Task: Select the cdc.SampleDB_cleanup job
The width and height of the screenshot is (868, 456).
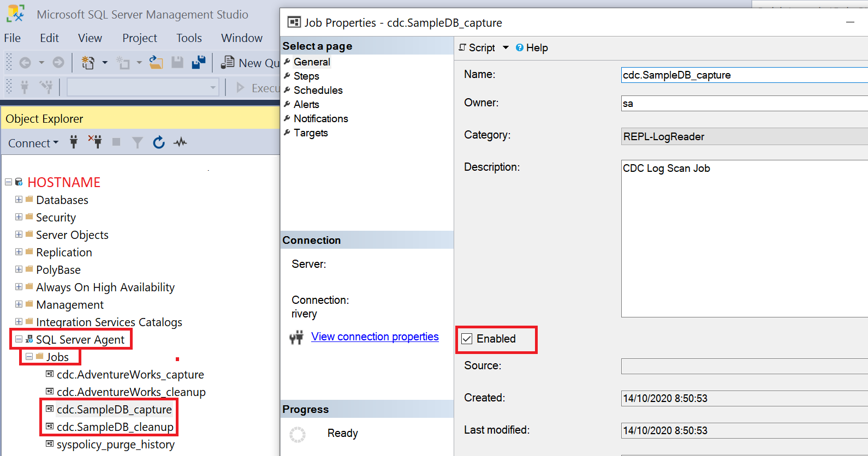Action: pyautogui.click(x=115, y=427)
